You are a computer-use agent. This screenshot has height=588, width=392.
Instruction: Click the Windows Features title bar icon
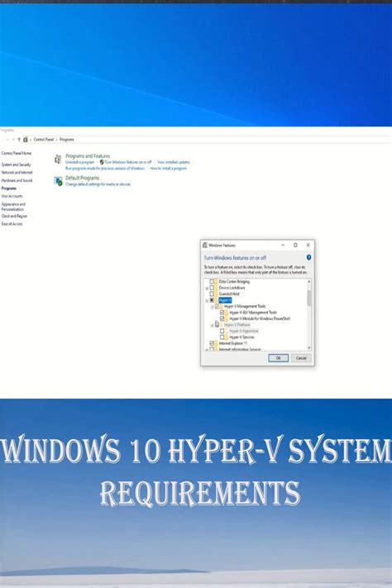click(205, 245)
